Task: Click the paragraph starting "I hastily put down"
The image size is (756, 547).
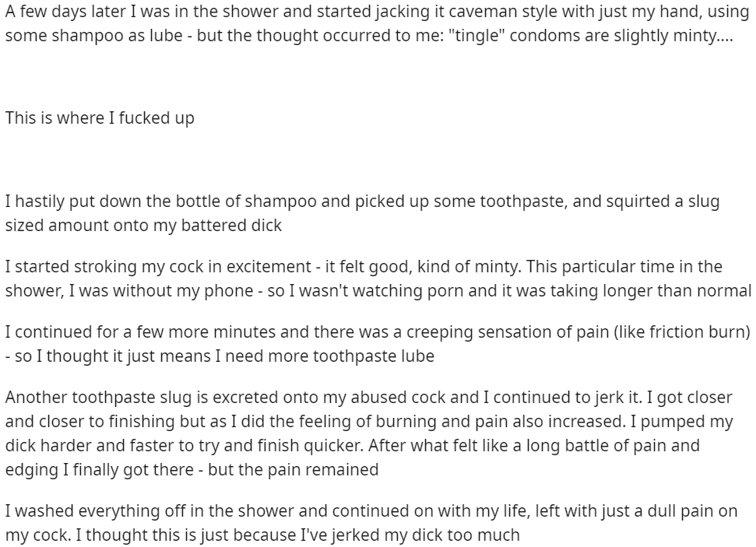Action: (362, 213)
